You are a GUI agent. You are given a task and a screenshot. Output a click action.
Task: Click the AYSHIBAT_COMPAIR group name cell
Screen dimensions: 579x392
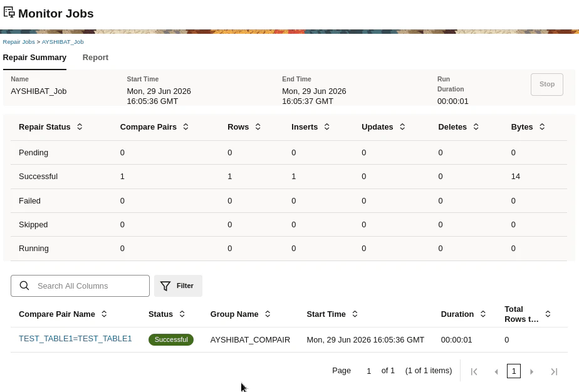click(x=251, y=339)
